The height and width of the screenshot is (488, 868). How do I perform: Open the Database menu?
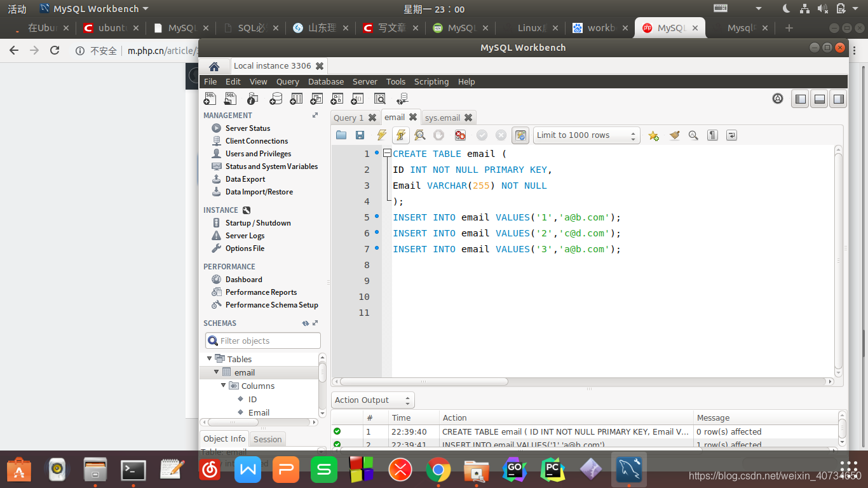point(326,82)
